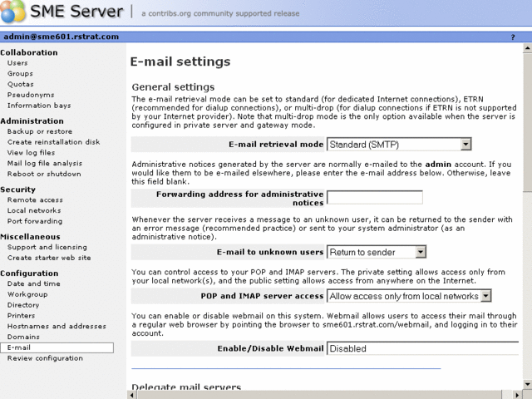This screenshot has height=399, width=532.
Task: Select Create reinstallation disk
Action: tap(53, 142)
